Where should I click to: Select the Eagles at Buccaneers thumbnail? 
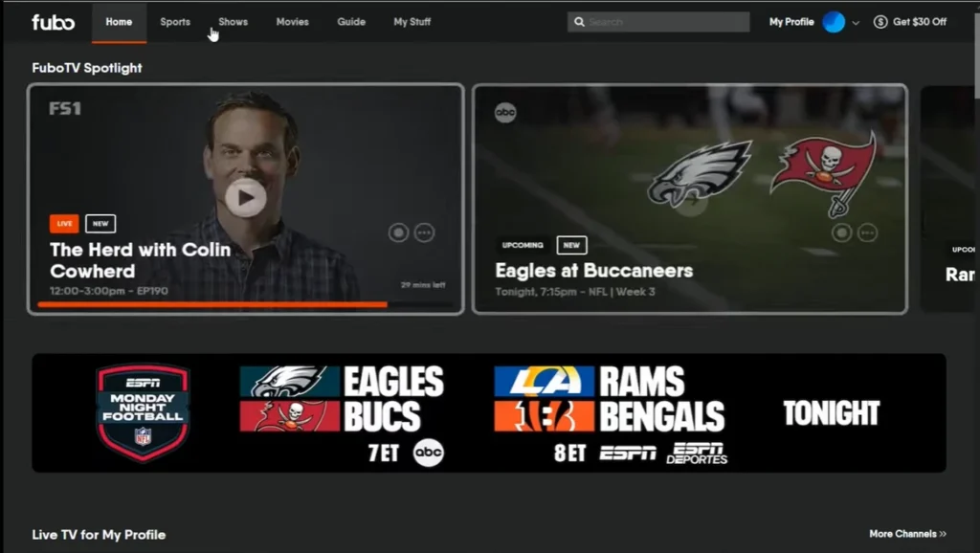[689, 199]
